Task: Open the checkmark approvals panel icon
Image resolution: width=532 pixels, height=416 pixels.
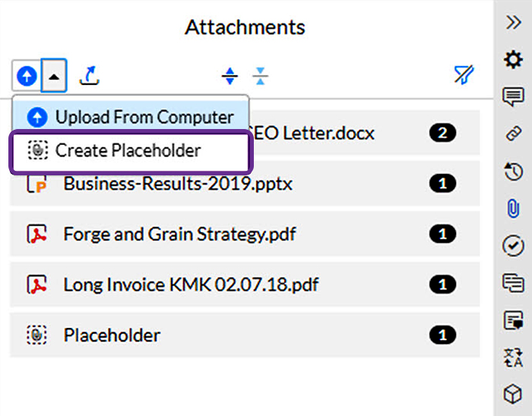Action: point(514,245)
